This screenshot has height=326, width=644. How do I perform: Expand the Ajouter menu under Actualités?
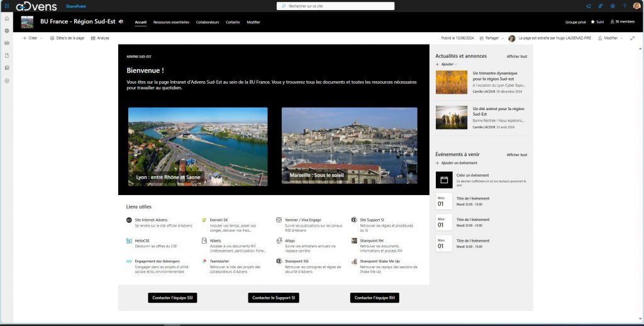pyautogui.click(x=447, y=64)
